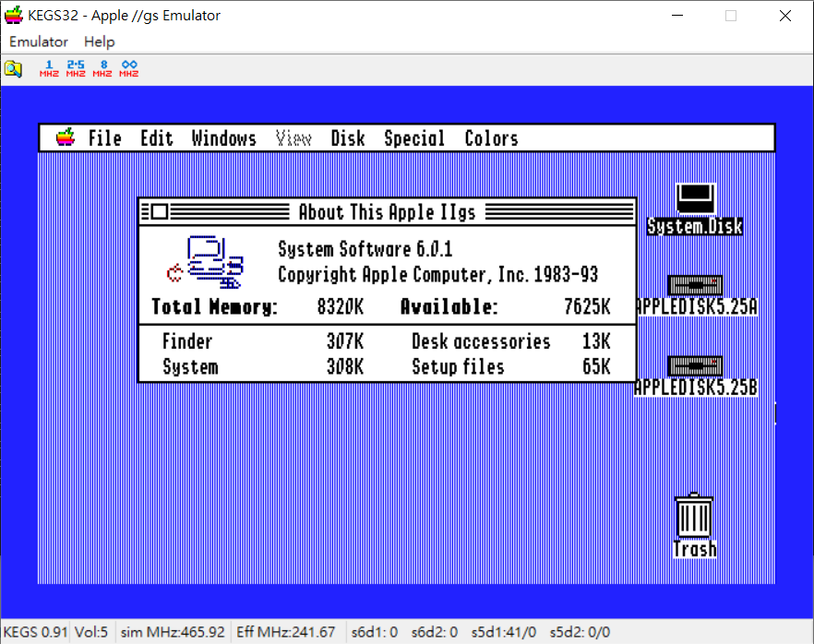814x644 pixels.
Task: Click the Setup files label
Action: click(x=458, y=367)
